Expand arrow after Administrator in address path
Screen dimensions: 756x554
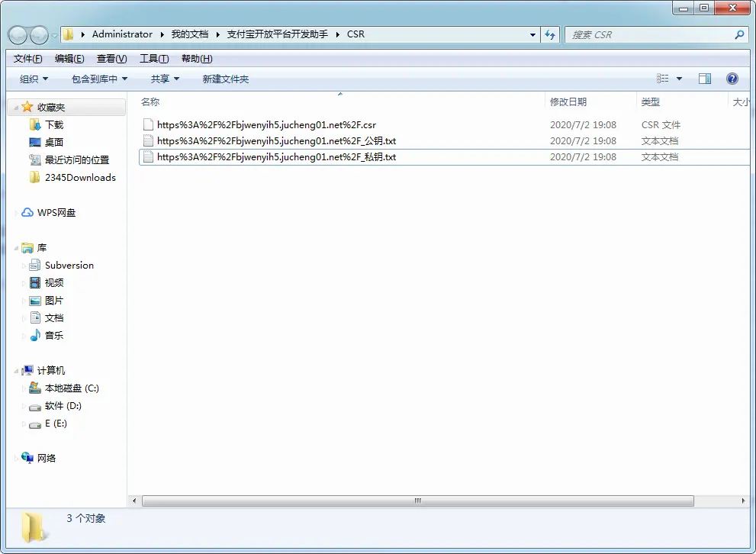(x=162, y=34)
